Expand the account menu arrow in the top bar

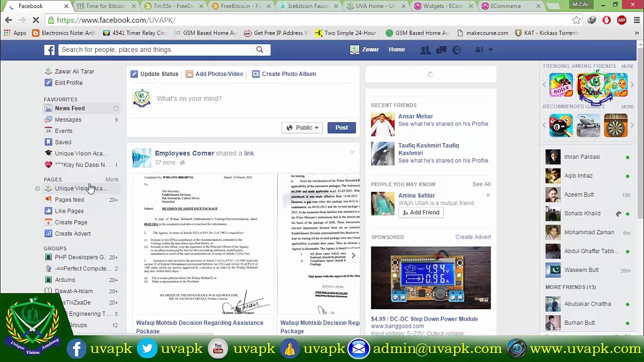(491, 50)
